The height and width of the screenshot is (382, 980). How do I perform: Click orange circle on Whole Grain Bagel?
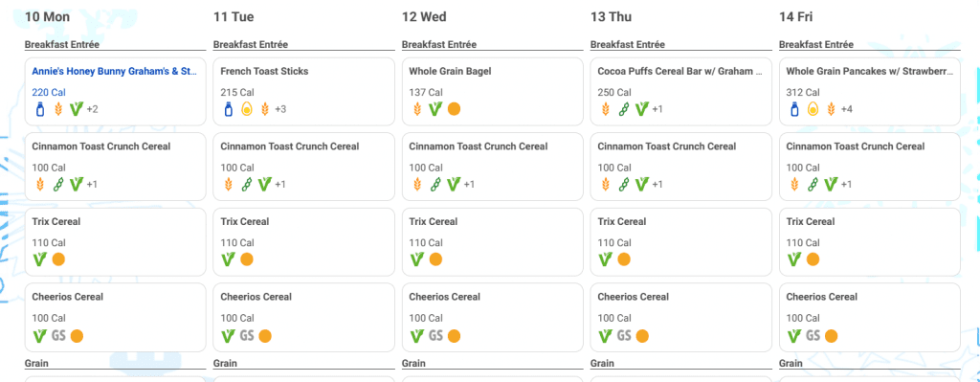(454, 109)
